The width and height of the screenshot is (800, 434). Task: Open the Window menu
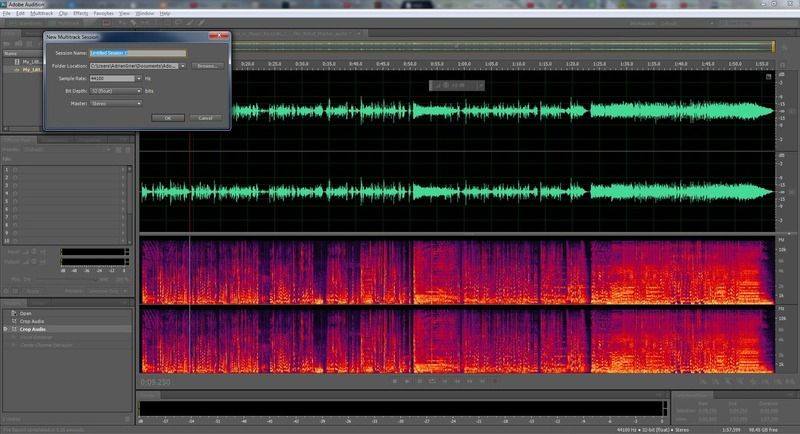click(144, 13)
